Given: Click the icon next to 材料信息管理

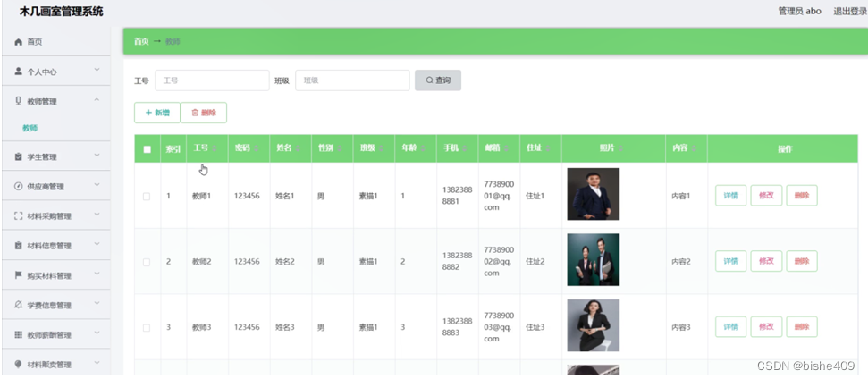Looking at the screenshot, I should pyautogui.click(x=18, y=246).
